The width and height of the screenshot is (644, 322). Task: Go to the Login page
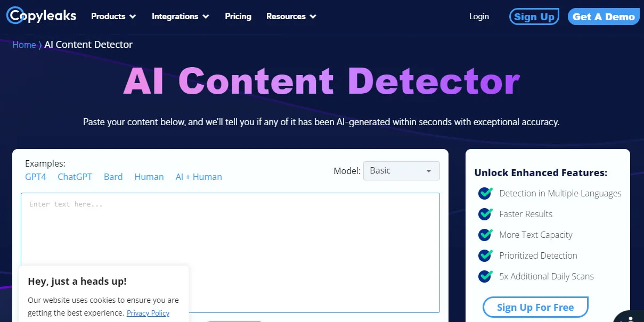(x=479, y=16)
